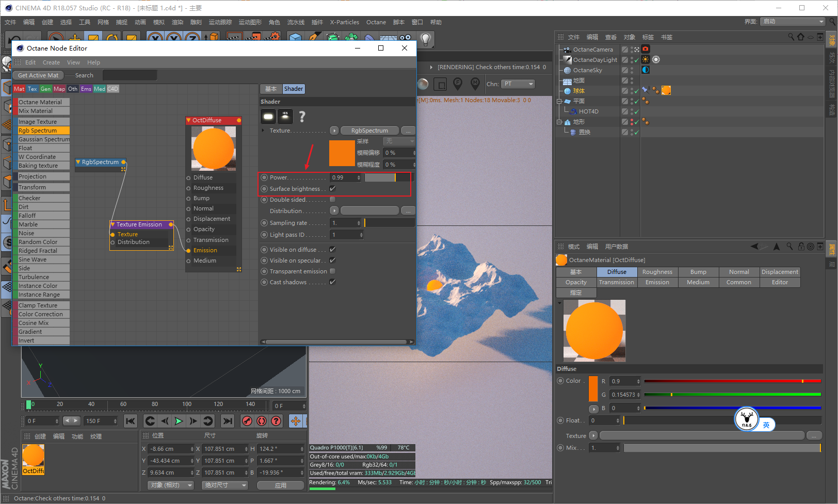Toggle 球体 object enable checkmark
This screenshot has height=504, width=838.
[637, 91]
